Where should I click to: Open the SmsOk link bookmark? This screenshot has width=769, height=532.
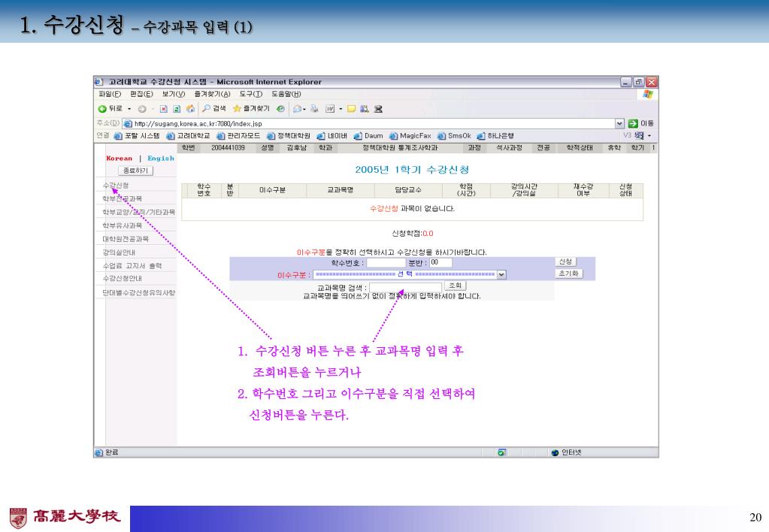pyautogui.click(x=454, y=136)
